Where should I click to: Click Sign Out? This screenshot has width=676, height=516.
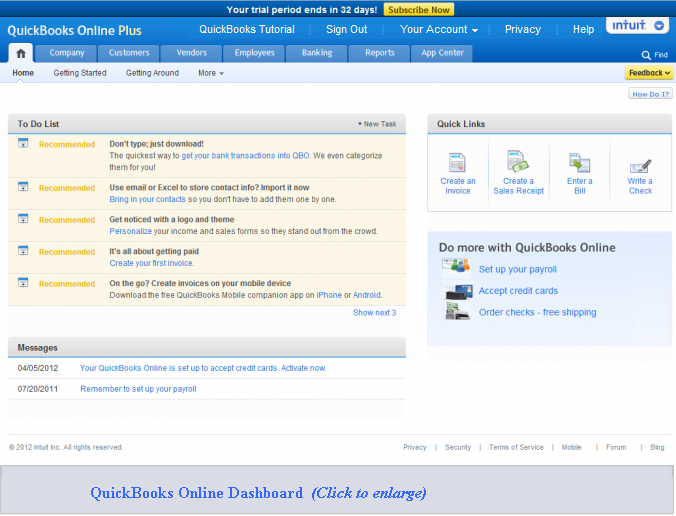click(x=347, y=29)
